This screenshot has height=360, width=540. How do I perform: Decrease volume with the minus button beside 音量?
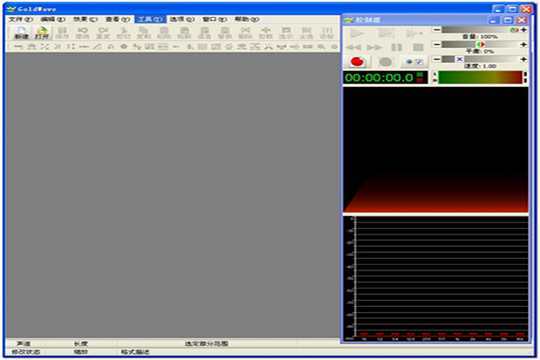[437, 30]
